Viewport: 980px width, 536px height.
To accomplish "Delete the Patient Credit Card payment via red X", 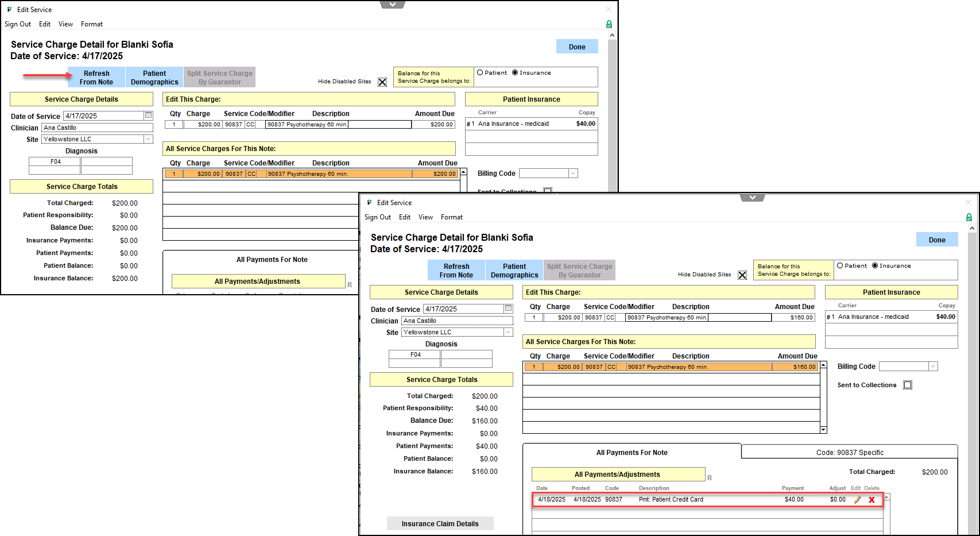I will pyautogui.click(x=871, y=500).
